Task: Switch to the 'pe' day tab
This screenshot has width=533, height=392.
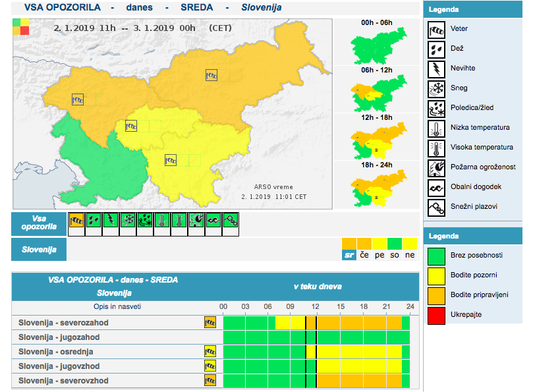Action: pyautogui.click(x=379, y=255)
